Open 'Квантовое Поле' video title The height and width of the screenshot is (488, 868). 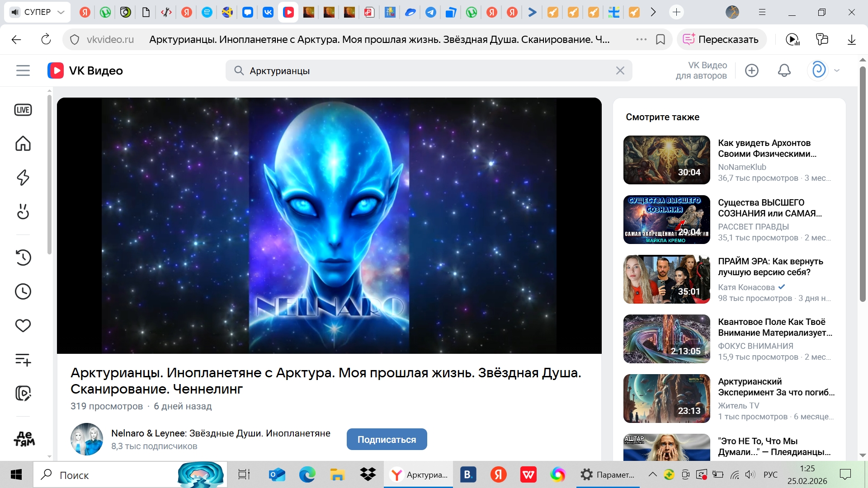point(775,327)
